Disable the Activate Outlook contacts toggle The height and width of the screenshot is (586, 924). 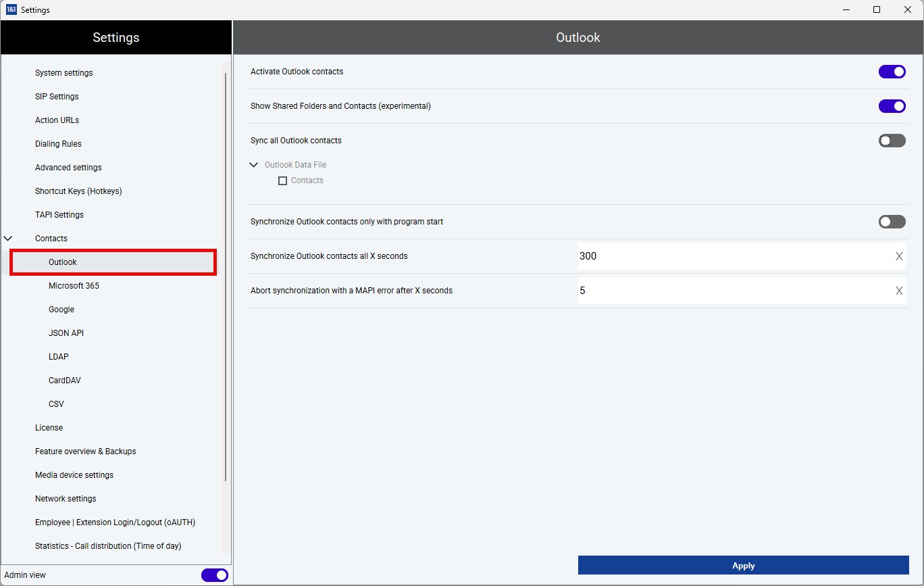coord(892,72)
